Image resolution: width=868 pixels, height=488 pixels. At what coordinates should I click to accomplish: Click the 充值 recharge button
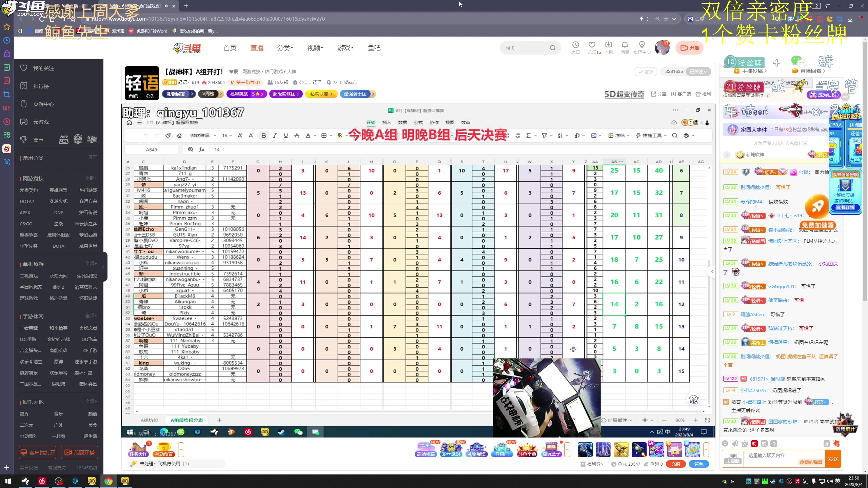[676, 464]
